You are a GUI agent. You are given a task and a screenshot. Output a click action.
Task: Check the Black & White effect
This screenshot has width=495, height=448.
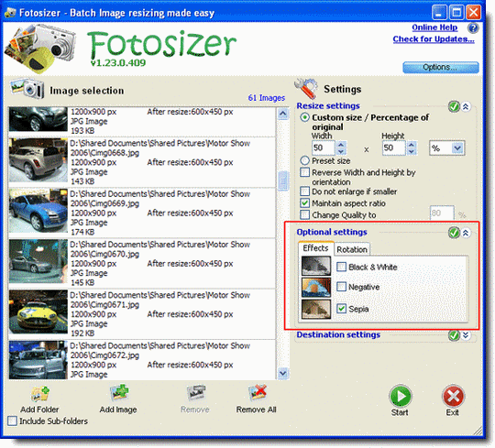point(341,267)
